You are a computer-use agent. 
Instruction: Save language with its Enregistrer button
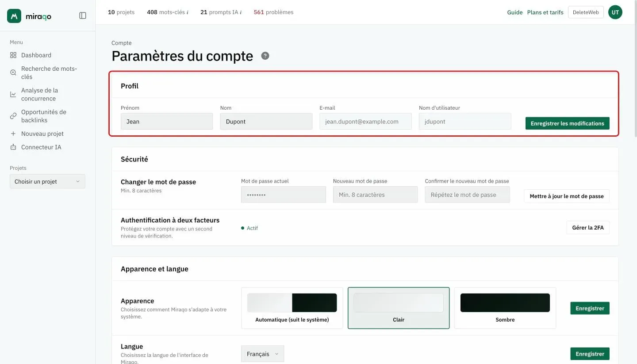[590, 354]
